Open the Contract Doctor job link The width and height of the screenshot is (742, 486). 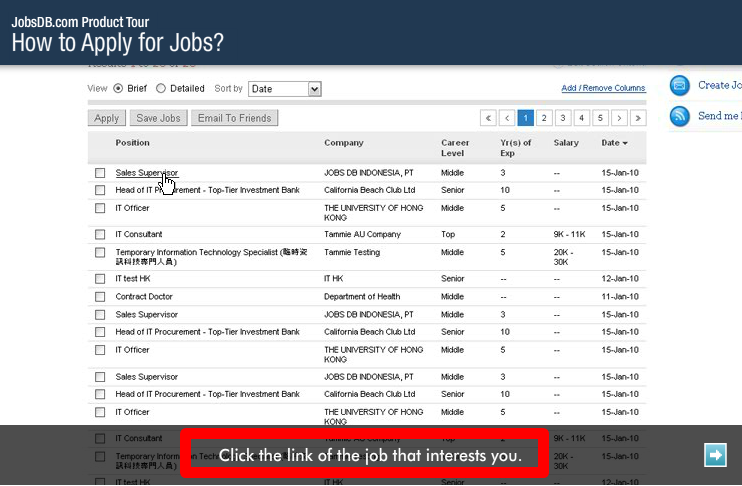(x=144, y=297)
